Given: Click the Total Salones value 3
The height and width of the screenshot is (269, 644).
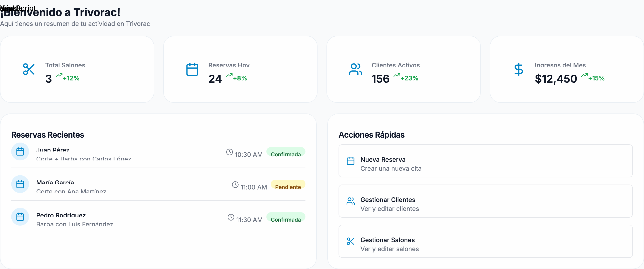Looking at the screenshot, I should pyautogui.click(x=49, y=79).
